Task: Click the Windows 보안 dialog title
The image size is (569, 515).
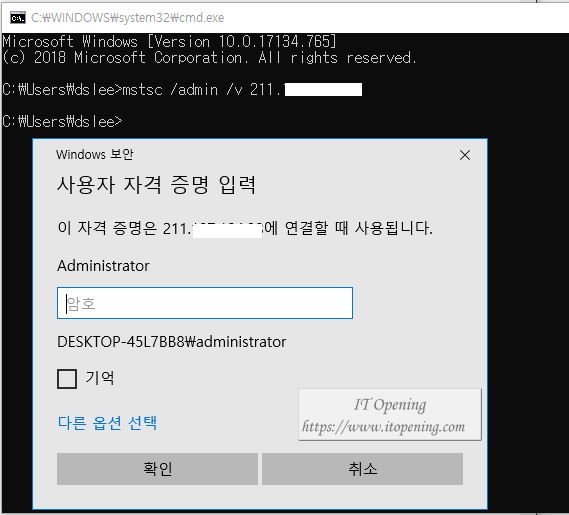Action: point(95,155)
